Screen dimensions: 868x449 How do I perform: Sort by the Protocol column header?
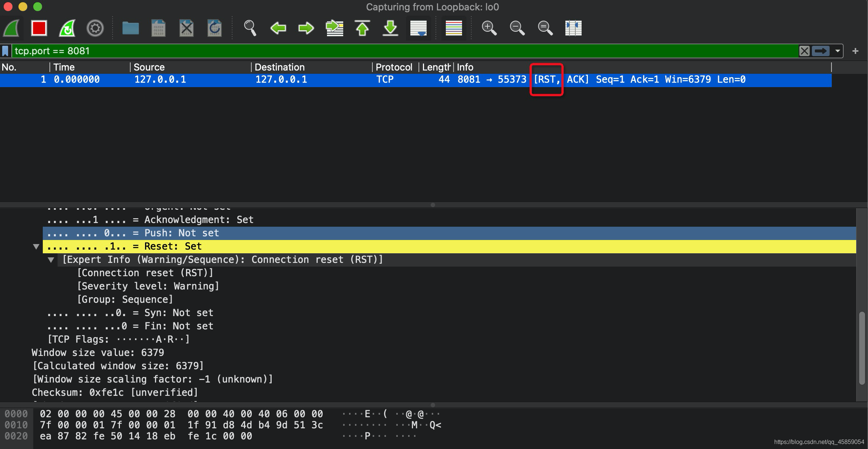(396, 67)
